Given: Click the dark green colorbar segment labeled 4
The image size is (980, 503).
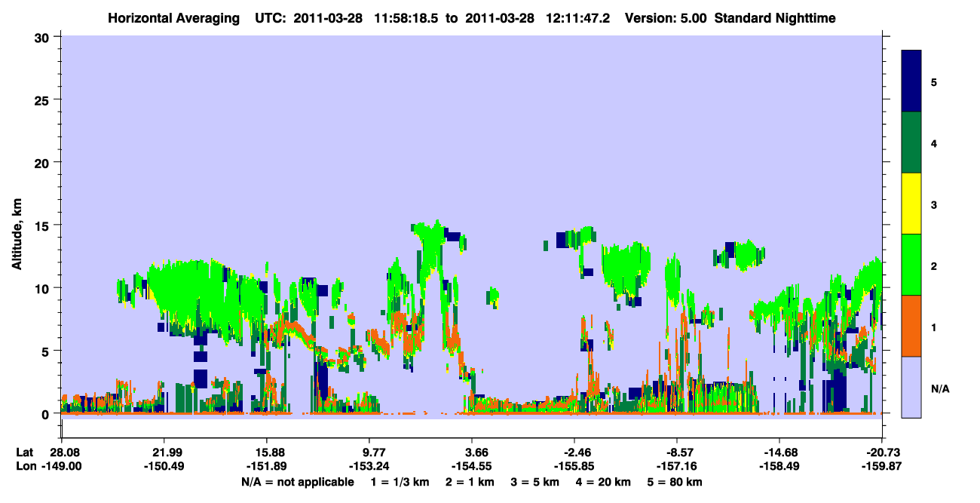Looking at the screenshot, I should pos(911,143).
